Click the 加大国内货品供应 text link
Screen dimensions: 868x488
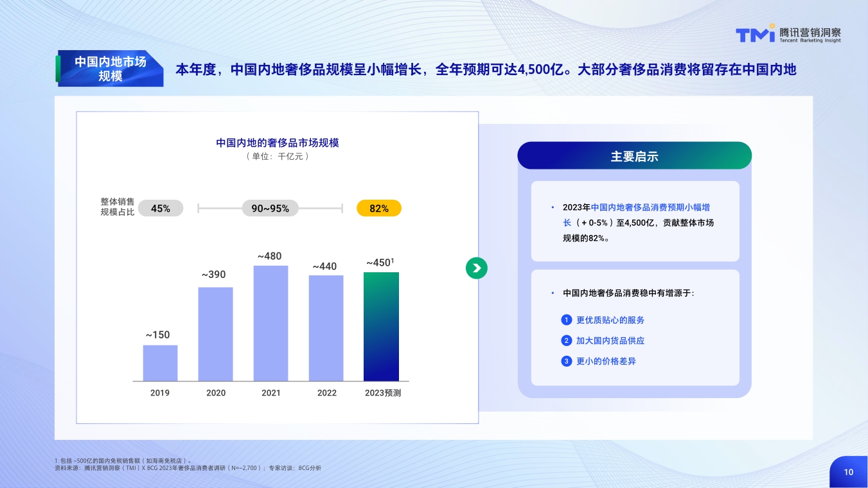[609, 340]
